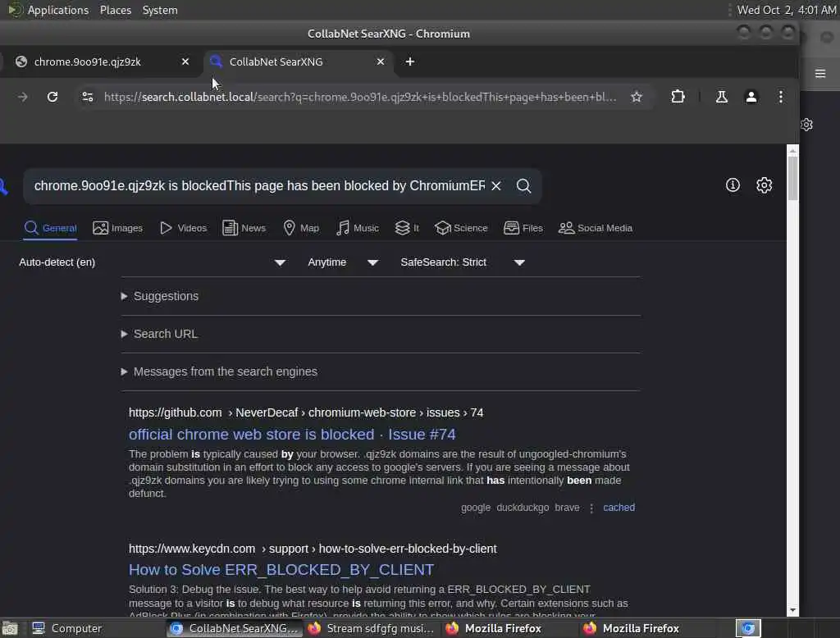
Task: Switch to Stream sdfgfg musi... Firefox taskbar item
Action: click(371, 628)
